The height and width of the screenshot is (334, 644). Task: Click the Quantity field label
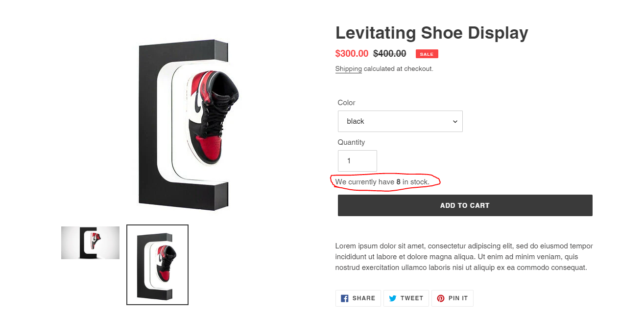[351, 142]
